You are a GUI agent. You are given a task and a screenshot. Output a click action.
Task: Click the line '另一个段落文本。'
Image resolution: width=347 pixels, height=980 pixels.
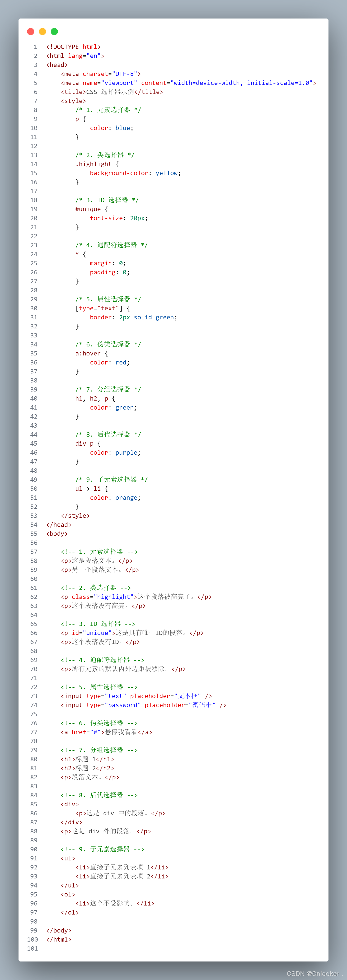(x=100, y=570)
